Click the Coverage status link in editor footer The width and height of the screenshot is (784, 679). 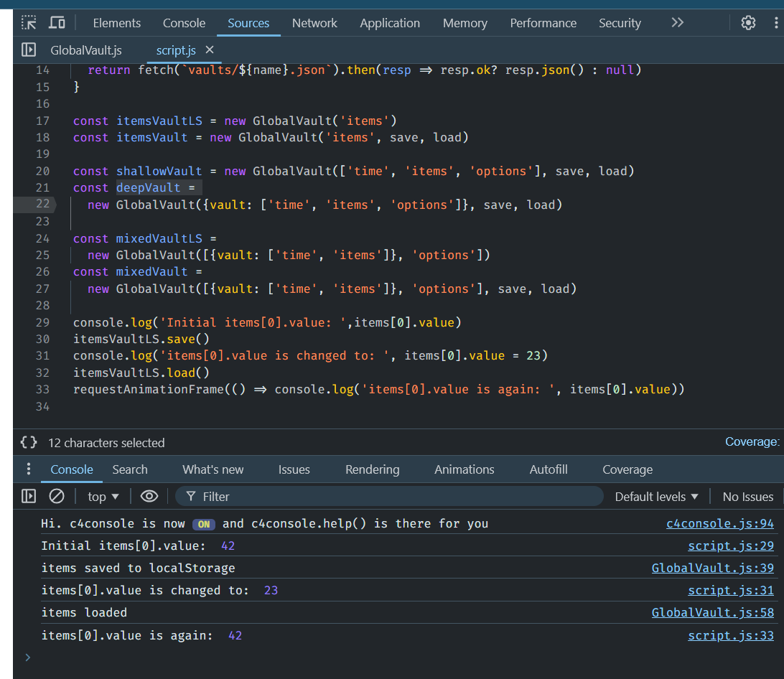[752, 441]
